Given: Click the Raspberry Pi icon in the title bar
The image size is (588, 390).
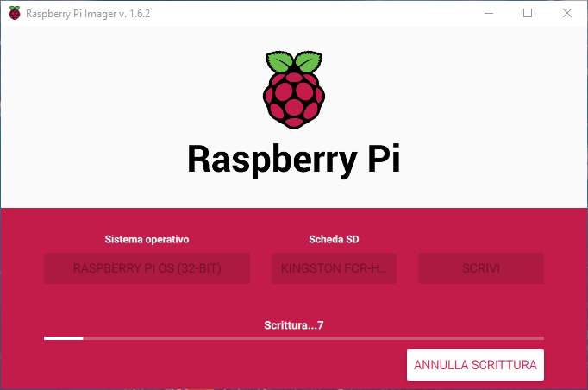Looking at the screenshot, I should (15, 13).
